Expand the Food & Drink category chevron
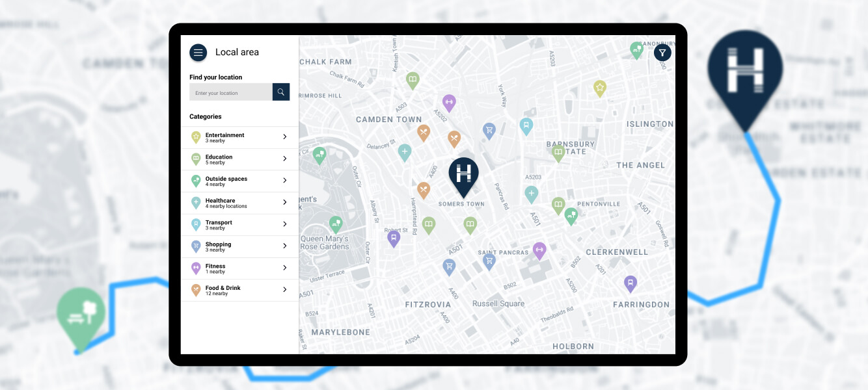Viewport: 868px width, 390px height. [x=284, y=290]
